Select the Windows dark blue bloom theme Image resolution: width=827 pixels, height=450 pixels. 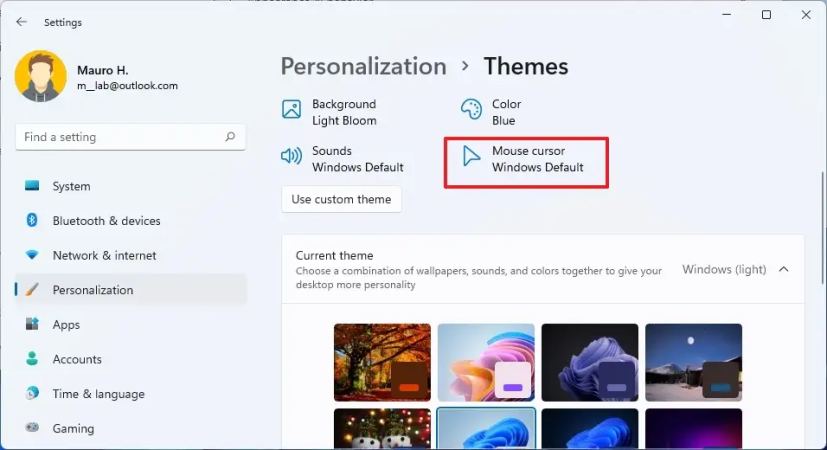590,428
